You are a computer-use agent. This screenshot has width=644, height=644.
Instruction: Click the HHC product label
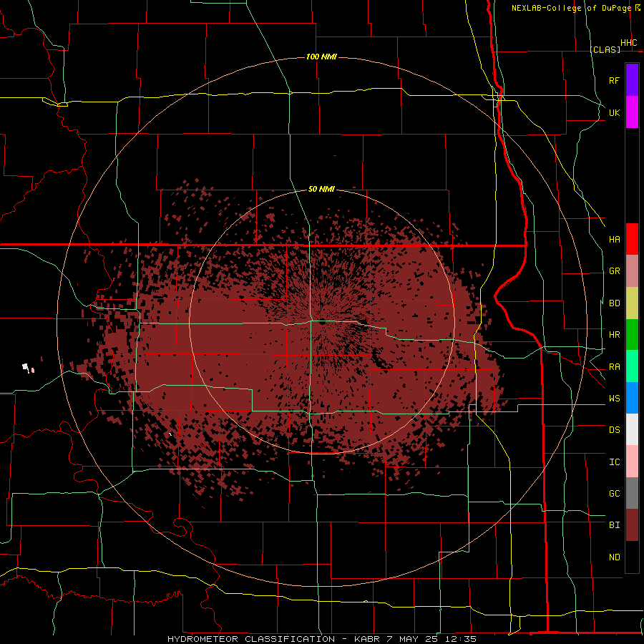coord(628,43)
